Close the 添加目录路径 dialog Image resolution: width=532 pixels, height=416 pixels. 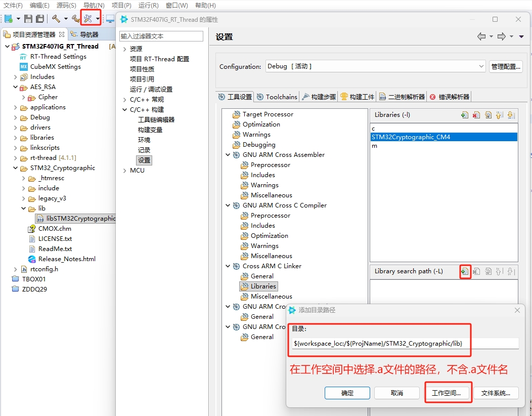click(x=517, y=310)
